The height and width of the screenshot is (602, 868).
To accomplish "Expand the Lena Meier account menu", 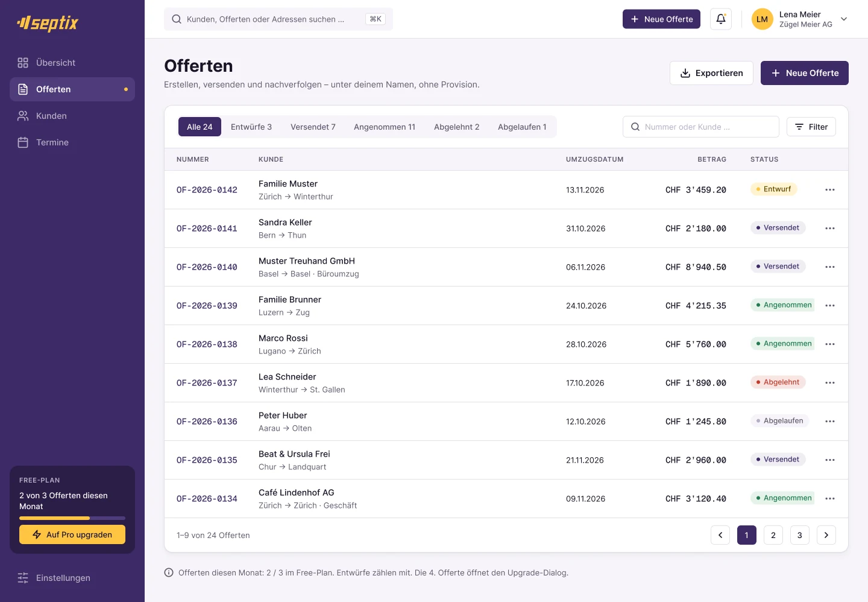I will tap(800, 19).
